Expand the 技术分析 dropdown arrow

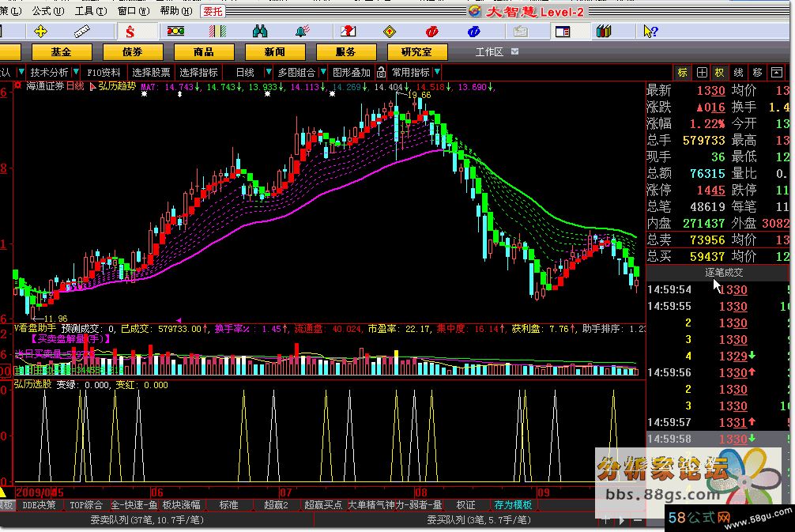pos(76,72)
